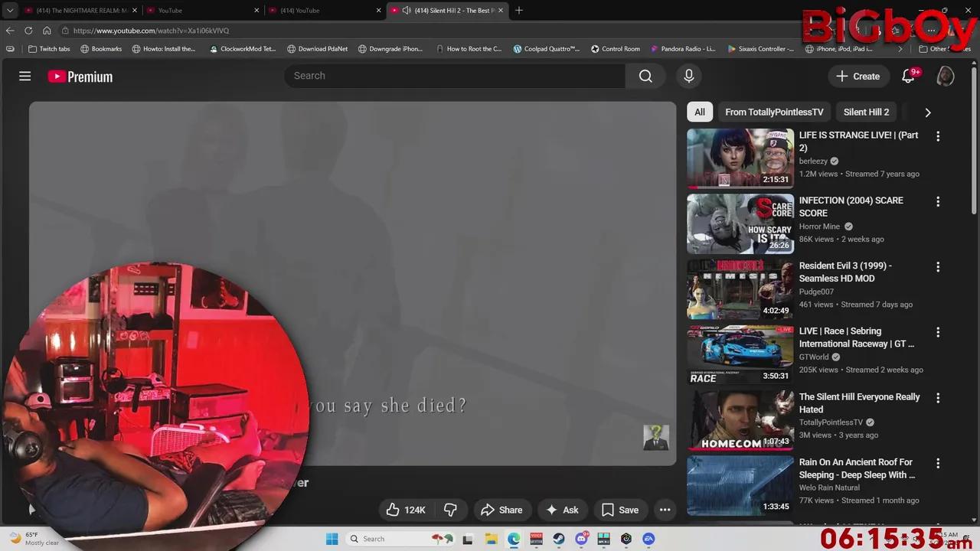This screenshot has height=551, width=980.
Task: Go back with the browser back arrow
Action: [10, 31]
